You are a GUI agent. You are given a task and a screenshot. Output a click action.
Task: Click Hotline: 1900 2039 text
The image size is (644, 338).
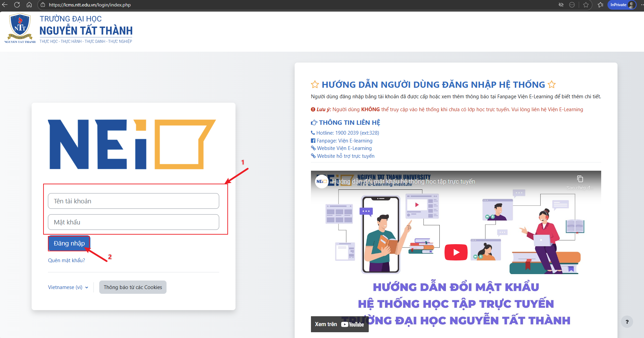[x=348, y=133]
